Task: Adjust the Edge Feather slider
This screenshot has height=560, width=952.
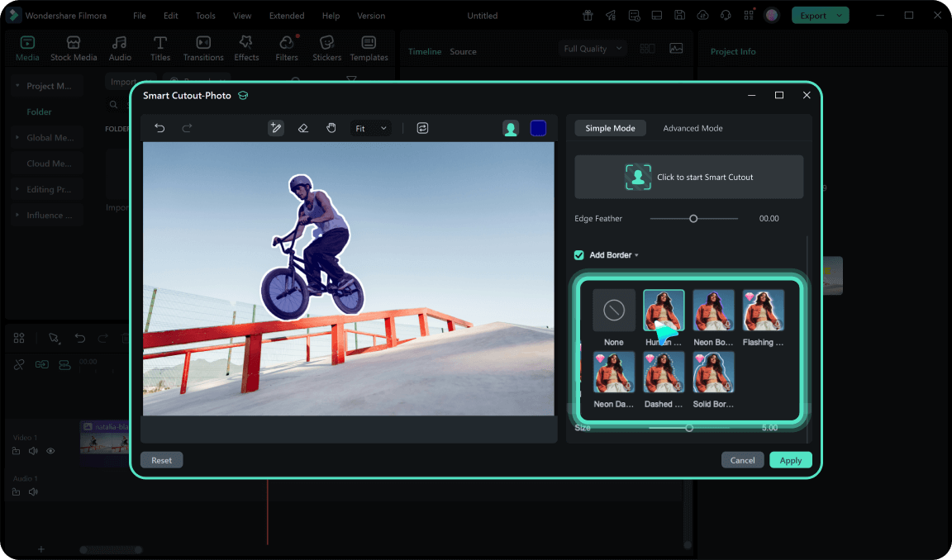Action: (x=693, y=218)
